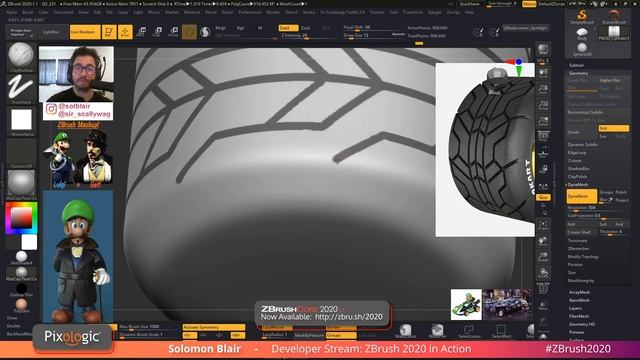Click the Zoom3D icon on right shelf
Viewport: 640px width, 360px height.
pos(543,256)
